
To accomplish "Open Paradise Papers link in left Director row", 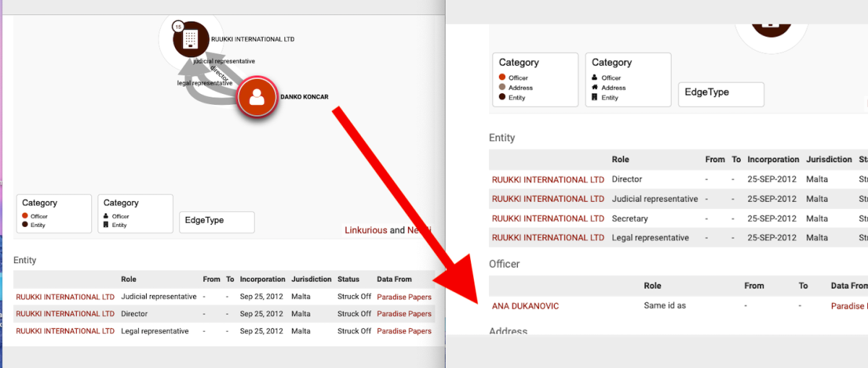I will pyautogui.click(x=404, y=314).
